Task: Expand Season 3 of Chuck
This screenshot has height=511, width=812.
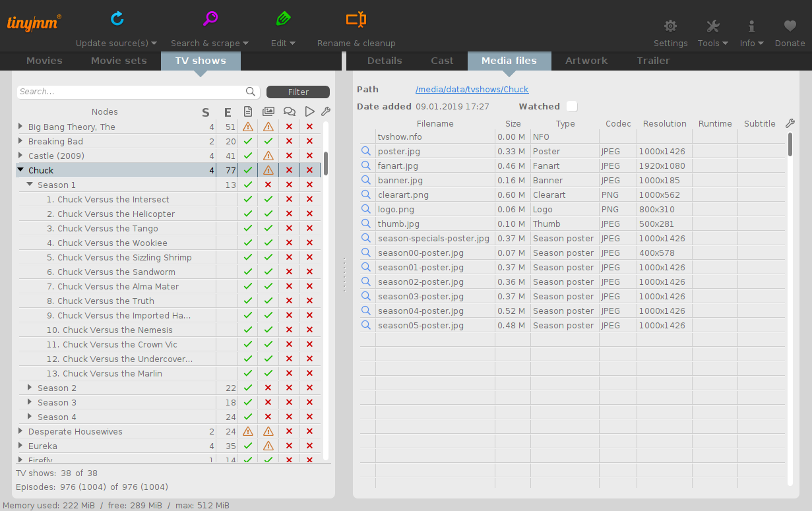Action: coord(30,402)
